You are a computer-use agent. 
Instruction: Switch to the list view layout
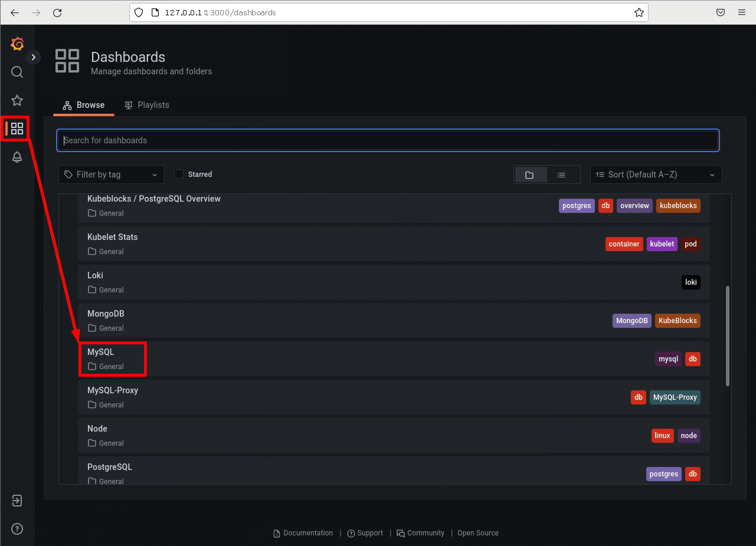pos(561,175)
